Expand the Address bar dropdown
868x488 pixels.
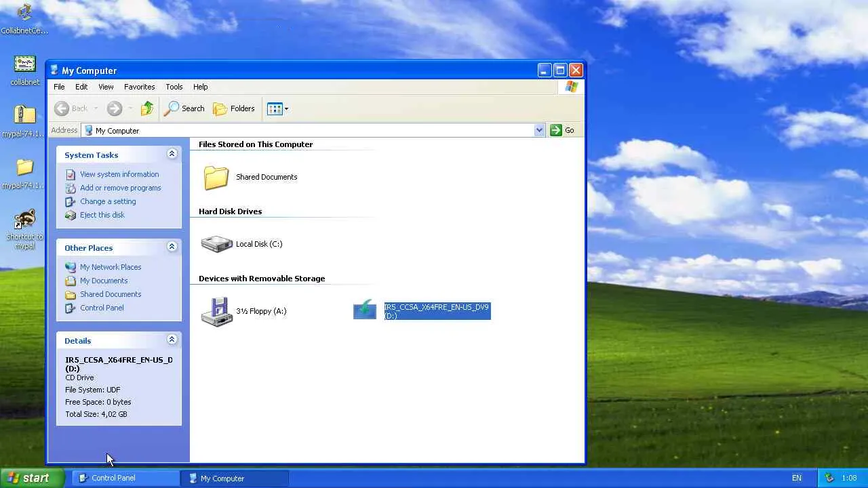coord(539,130)
